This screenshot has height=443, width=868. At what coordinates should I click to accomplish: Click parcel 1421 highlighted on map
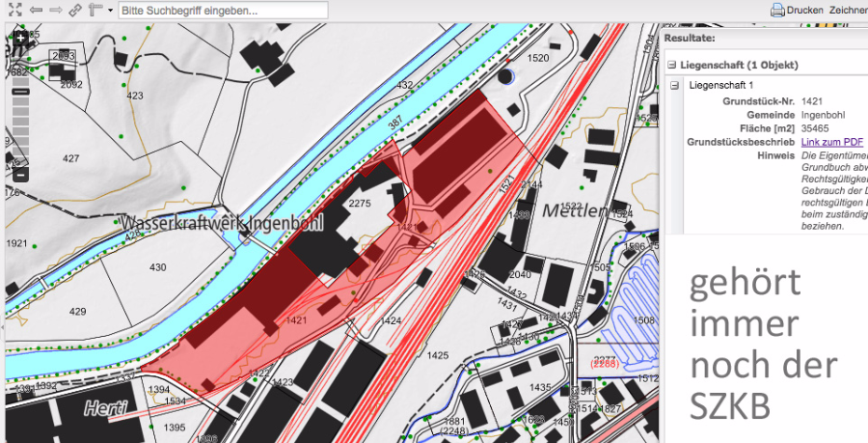(x=295, y=319)
